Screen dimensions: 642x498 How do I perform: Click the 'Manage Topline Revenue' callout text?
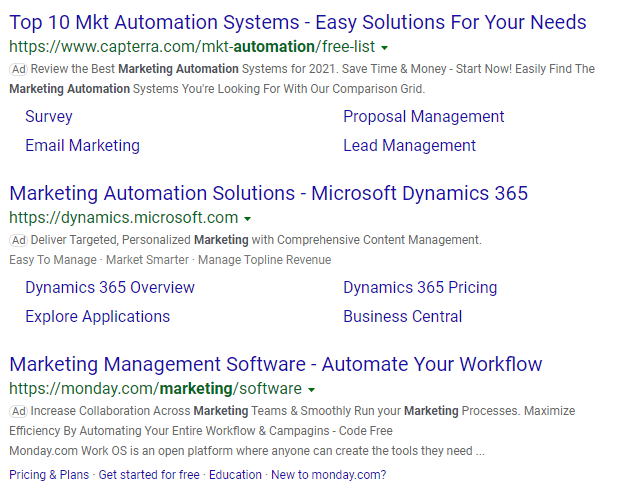tap(264, 260)
